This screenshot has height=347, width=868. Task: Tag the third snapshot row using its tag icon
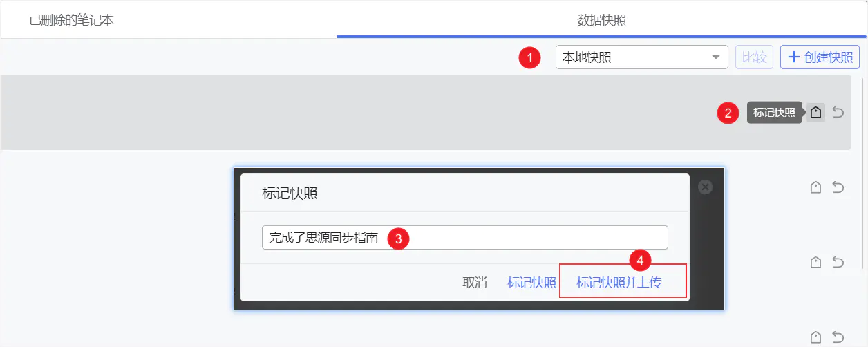pyautogui.click(x=816, y=262)
